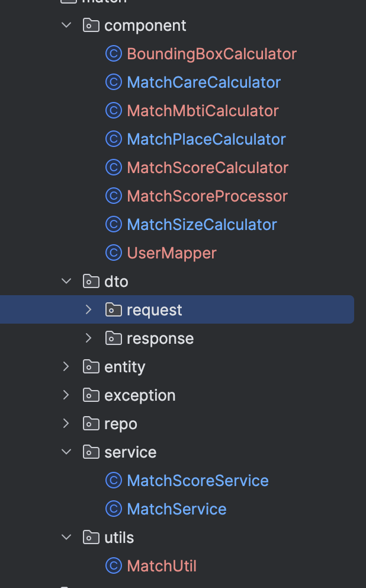Expand the entity folder chevron
This screenshot has height=588, width=366.
pos(66,367)
